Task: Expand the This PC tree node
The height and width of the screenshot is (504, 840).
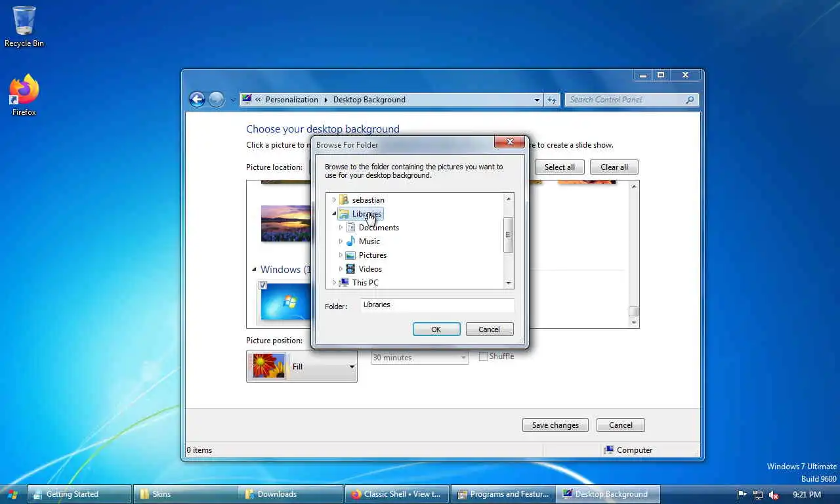Action: pos(334,282)
